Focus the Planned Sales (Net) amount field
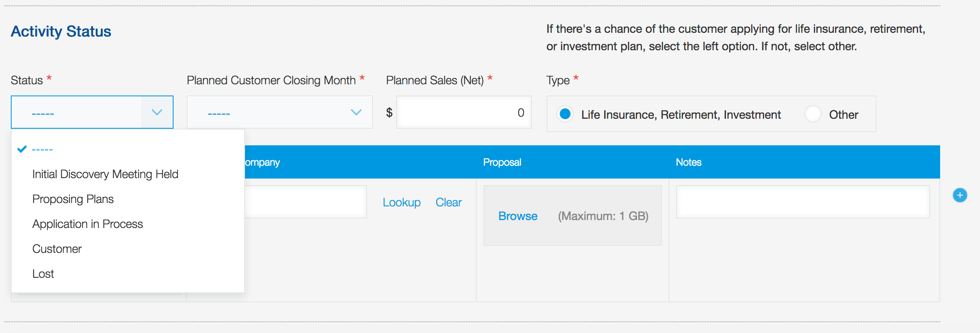This screenshot has height=333, width=980. point(463,112)
